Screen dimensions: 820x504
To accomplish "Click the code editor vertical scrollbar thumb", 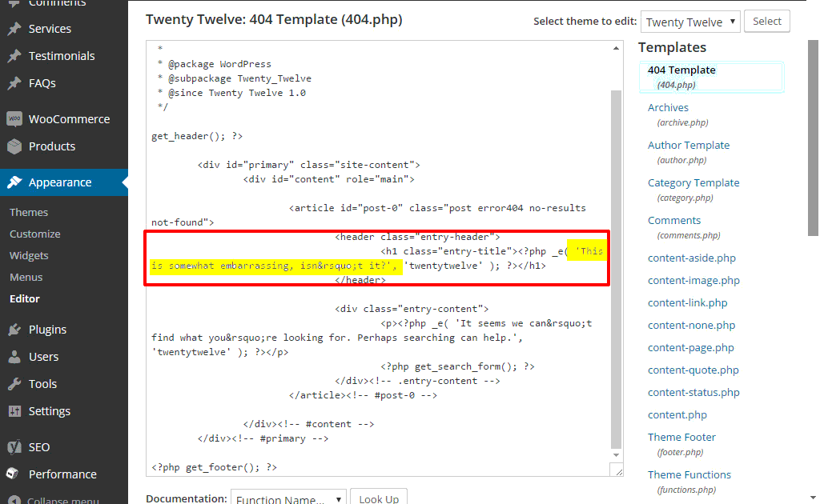I will [616, 270].
